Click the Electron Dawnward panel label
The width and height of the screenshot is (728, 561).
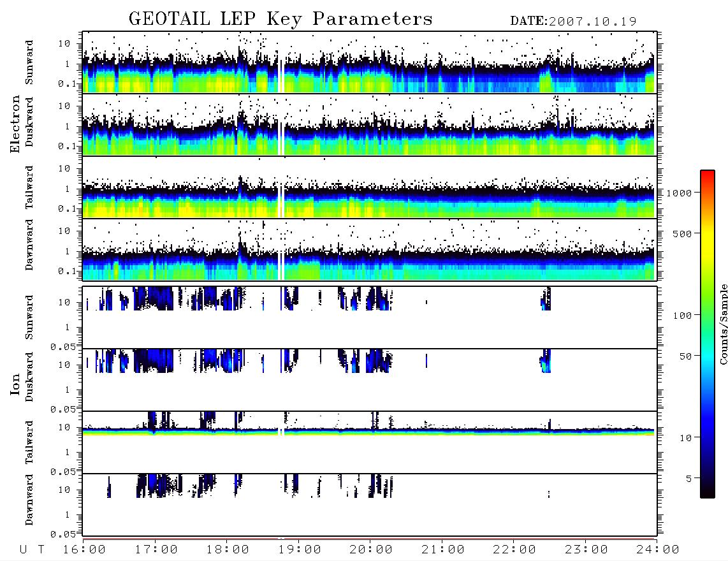[29, 245]
